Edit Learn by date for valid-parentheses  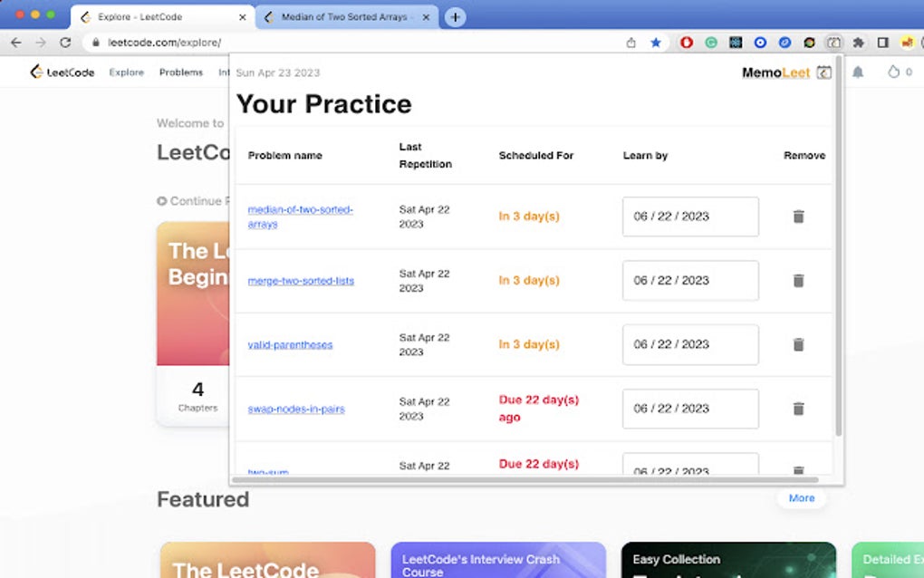pos(690,344)
